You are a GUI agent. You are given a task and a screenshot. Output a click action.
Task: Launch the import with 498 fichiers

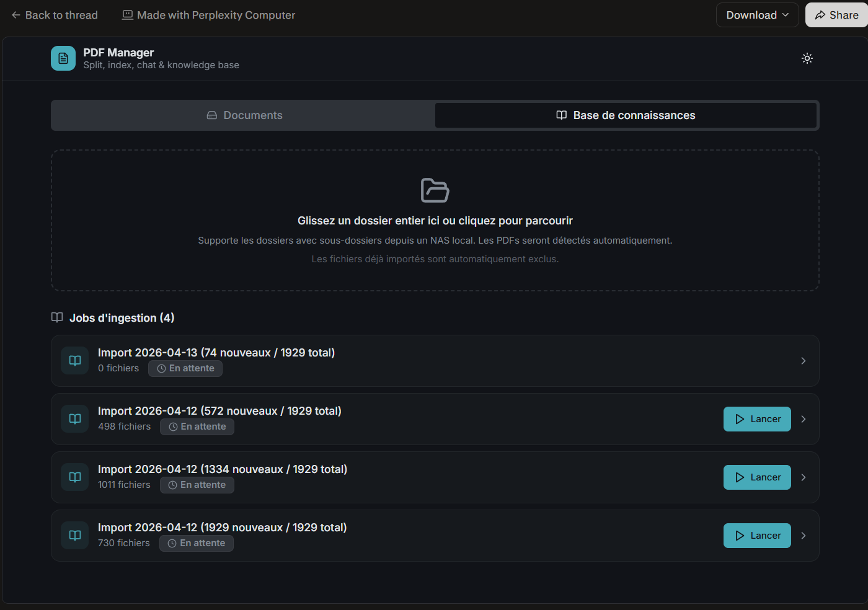[757, 419]
